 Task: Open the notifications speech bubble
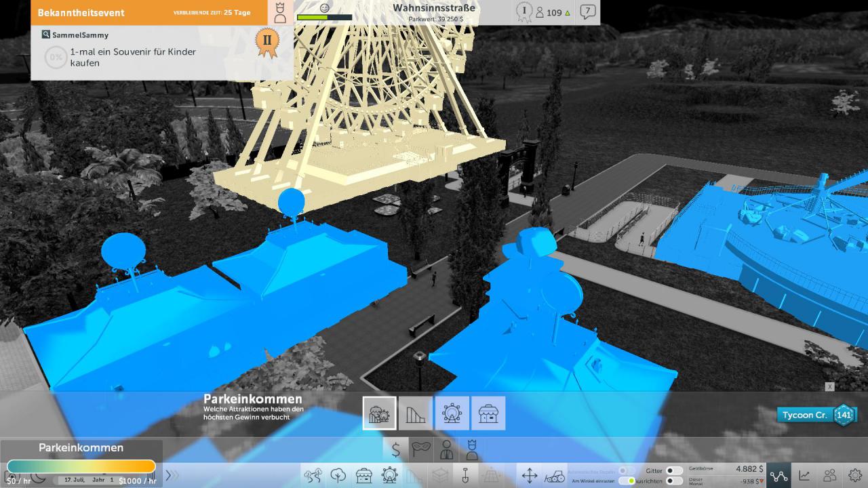coord(588,12)
